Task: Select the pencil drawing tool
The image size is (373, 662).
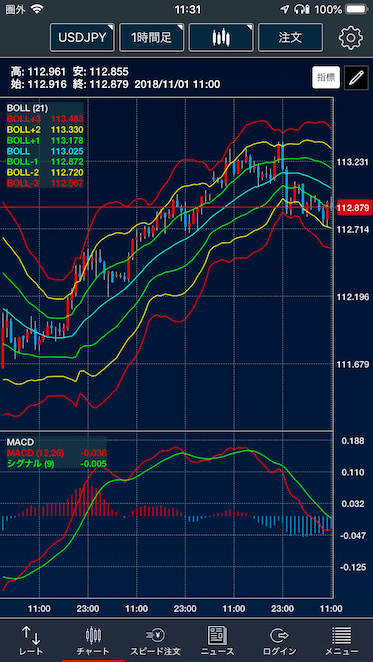Action: [x=356, y=77]
